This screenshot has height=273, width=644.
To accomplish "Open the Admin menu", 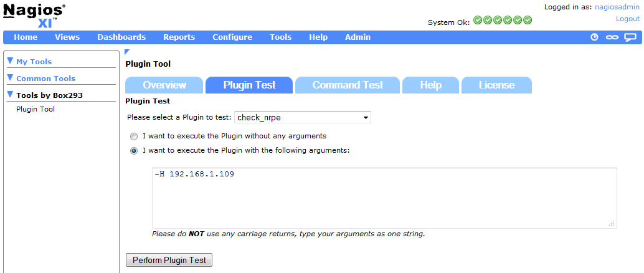I will (358, 37).
